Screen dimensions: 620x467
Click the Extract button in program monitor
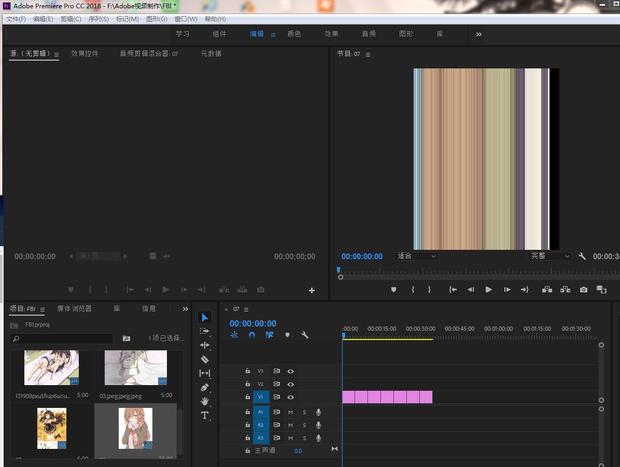click(x=565, y=290)
